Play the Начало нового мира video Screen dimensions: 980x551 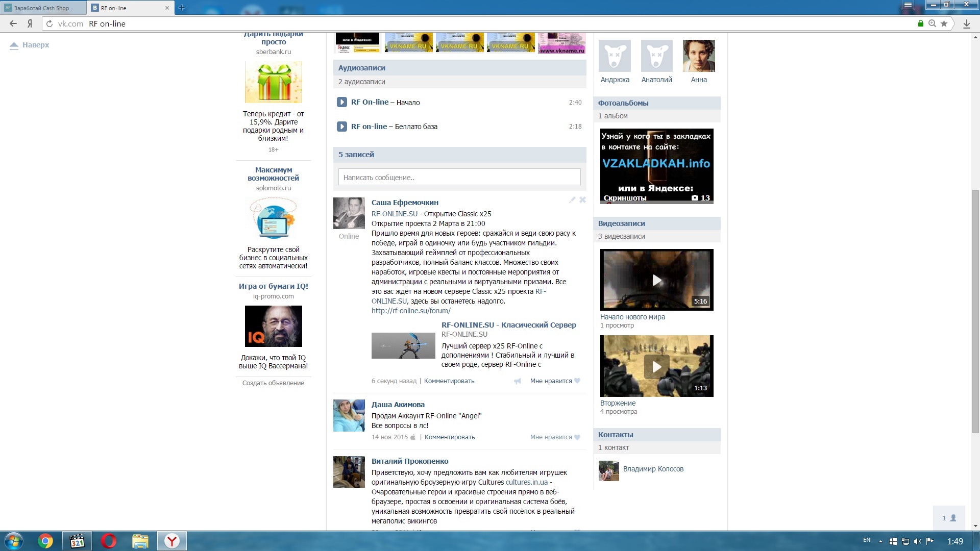[x=656, y=280]
